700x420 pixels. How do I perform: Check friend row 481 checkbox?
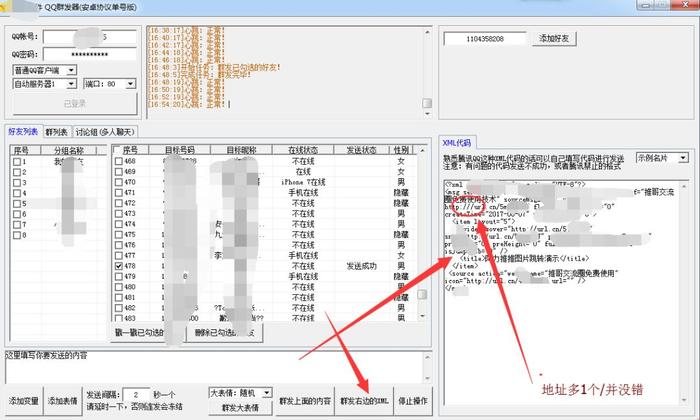tap(119, 297)
